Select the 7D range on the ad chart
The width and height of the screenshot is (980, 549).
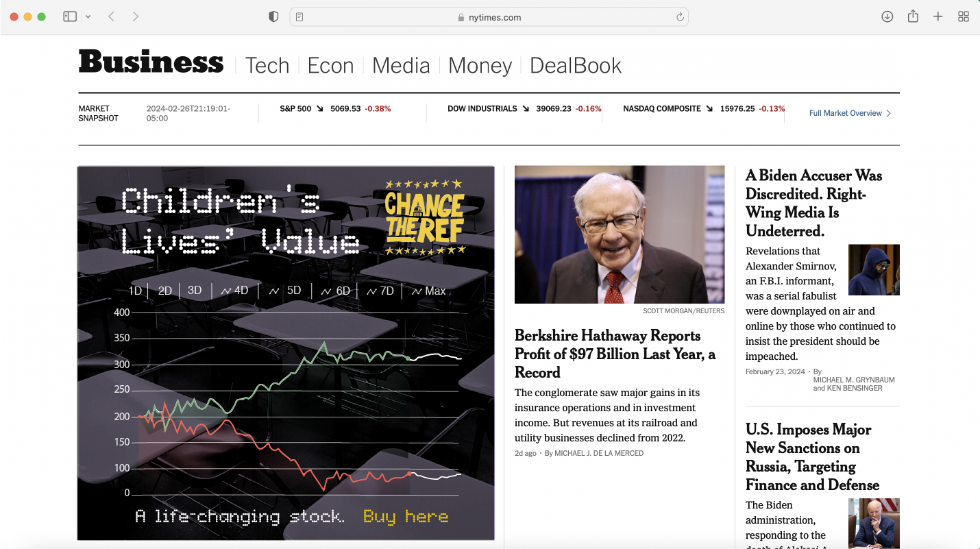(380, 291)
